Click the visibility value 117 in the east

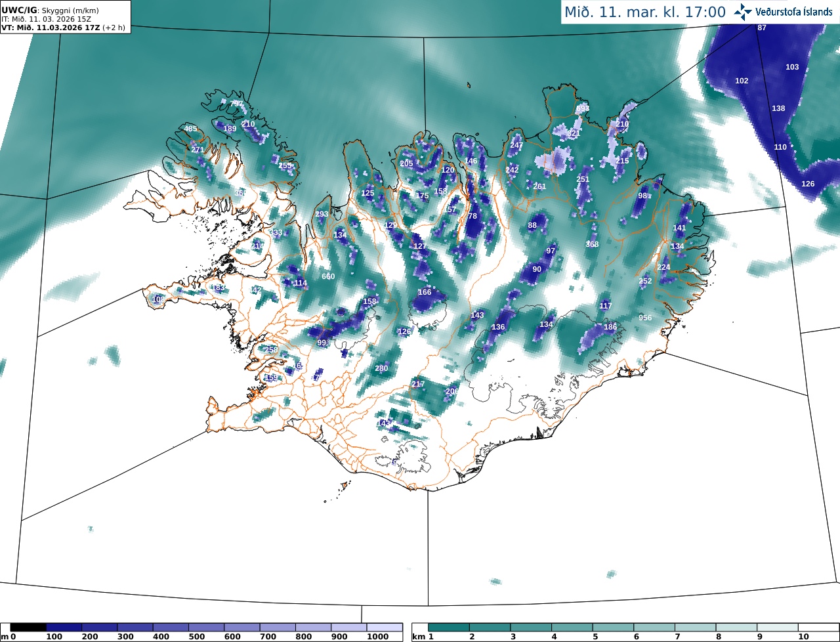pyautogui.click(x=606, y=306)
